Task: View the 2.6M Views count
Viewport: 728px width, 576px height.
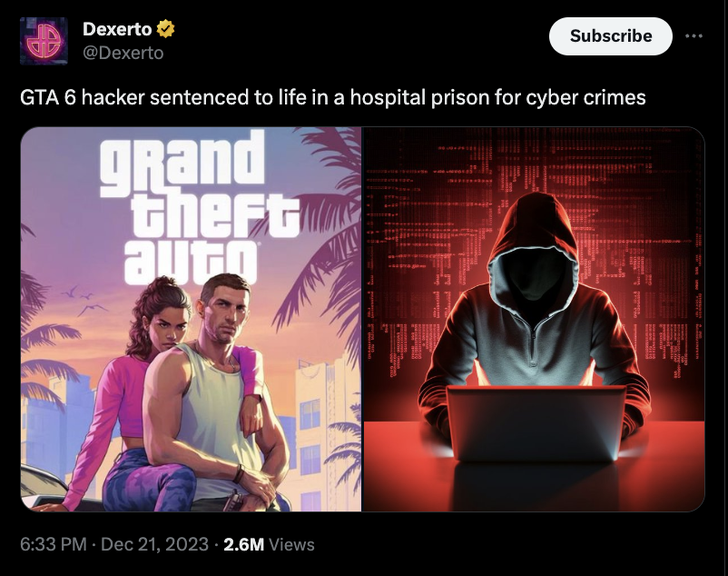Action: pos(269,544)
